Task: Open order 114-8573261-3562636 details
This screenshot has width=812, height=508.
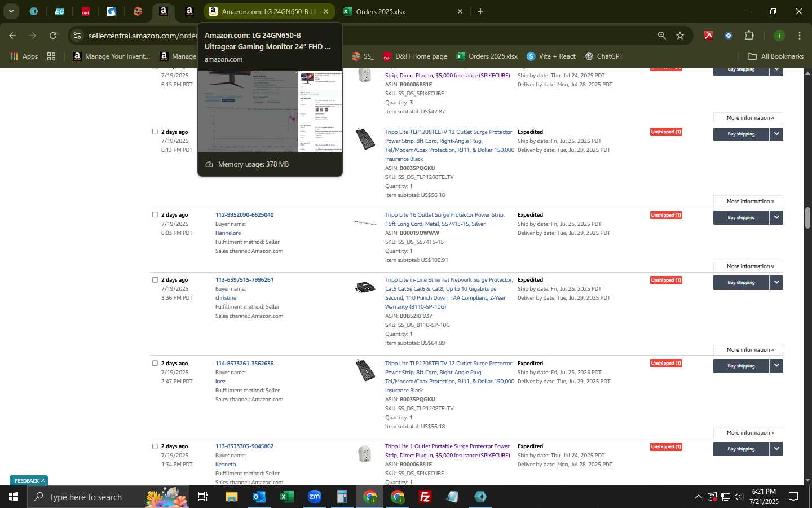Action: [x=244, y=364]
